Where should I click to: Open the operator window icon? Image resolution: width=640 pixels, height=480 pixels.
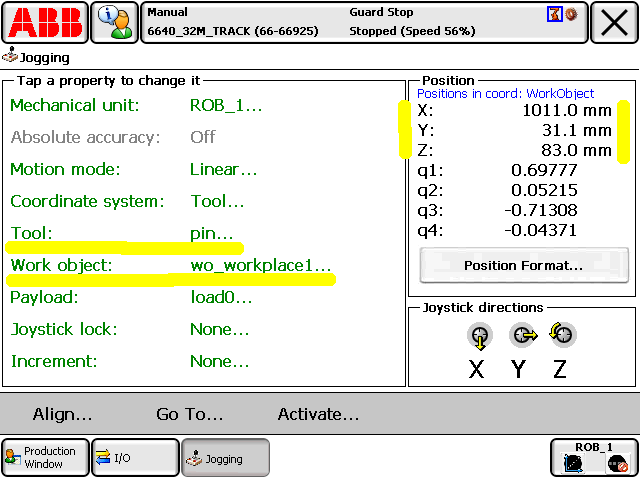116,22
